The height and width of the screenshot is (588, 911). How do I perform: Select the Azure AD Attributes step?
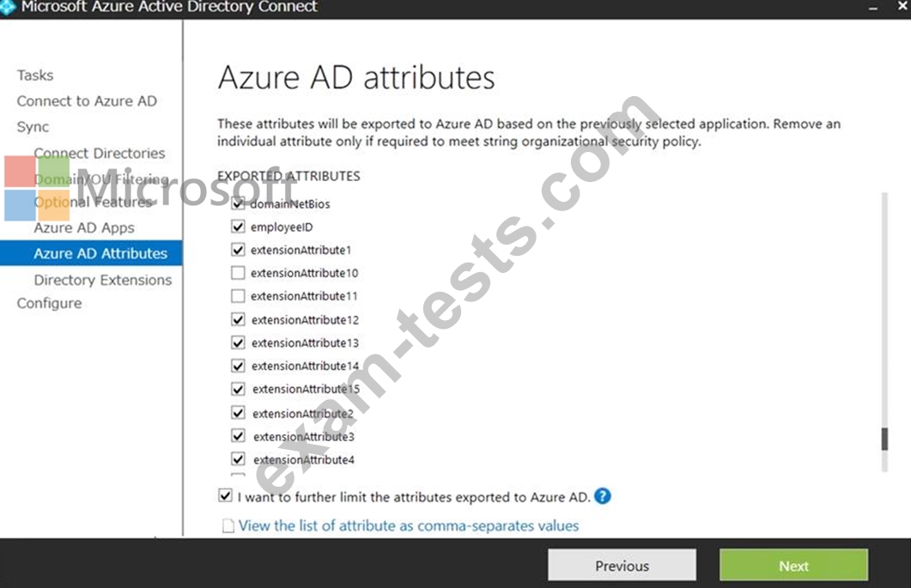(91, 253)
